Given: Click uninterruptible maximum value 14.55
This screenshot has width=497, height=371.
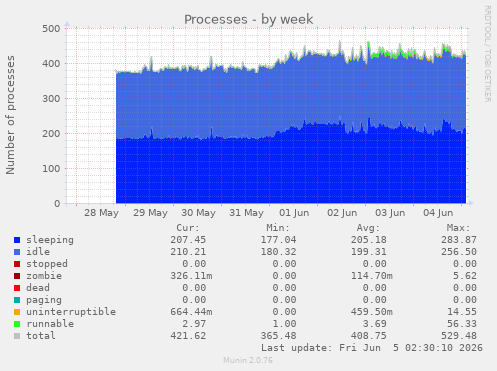Looking at the screenshot, I should point(462,312).
